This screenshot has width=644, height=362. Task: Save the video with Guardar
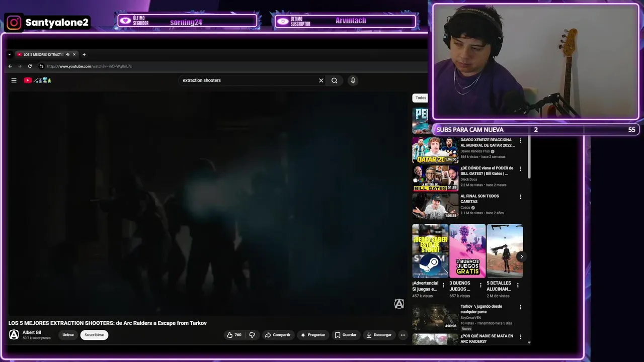point(346,335)
